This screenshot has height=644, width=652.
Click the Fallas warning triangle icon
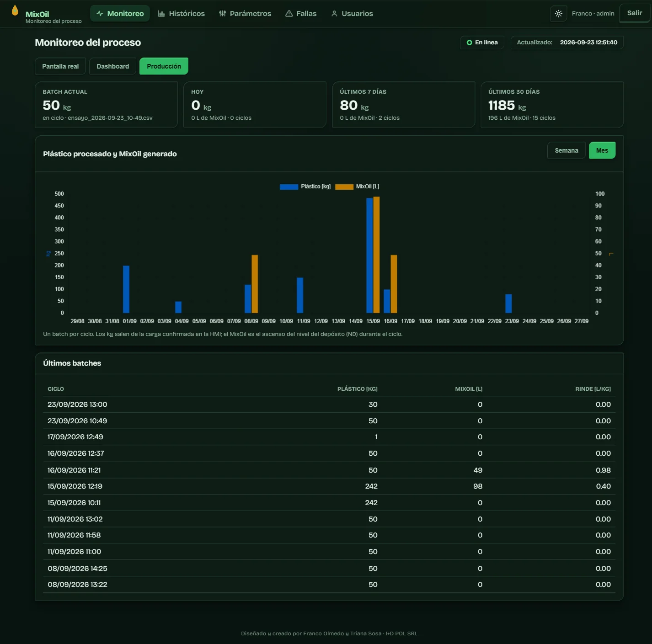click(289, 14)
